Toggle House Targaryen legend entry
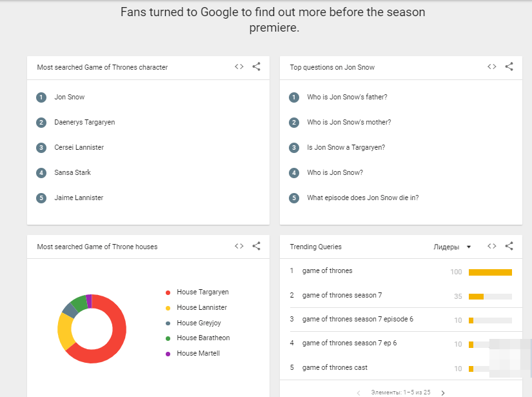This screenshot has width=532, height=397. tap(202, 292)
